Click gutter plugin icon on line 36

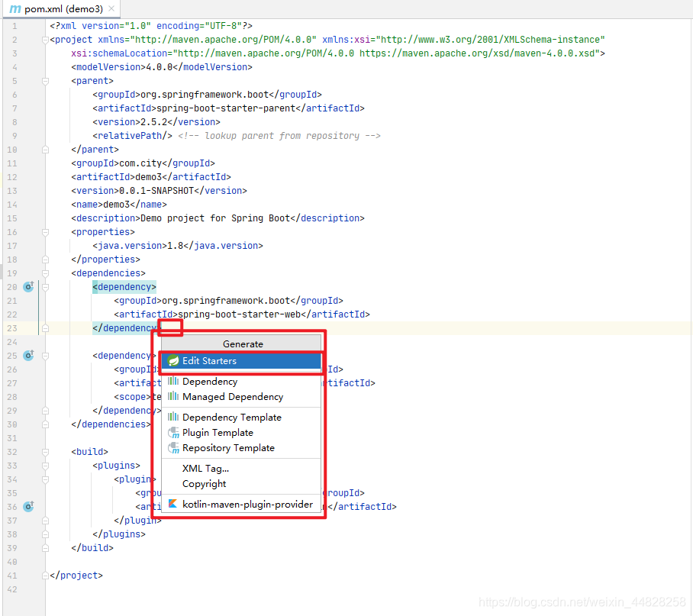click(28, 506)
